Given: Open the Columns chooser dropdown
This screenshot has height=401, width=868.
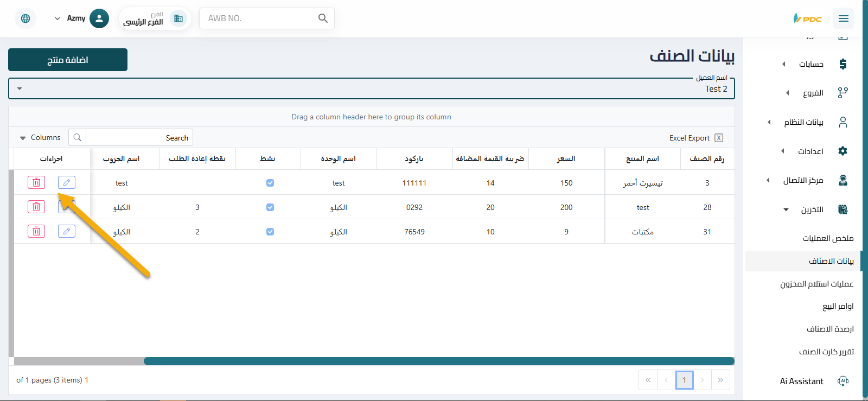Looking at the screenshot, I should pyautogui.click(x=40, y=138).
